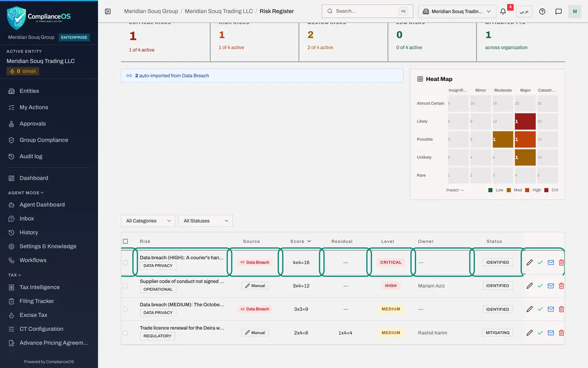588x368 pixels.
Task: Open the notifications bell
Action: pos(503,11)
